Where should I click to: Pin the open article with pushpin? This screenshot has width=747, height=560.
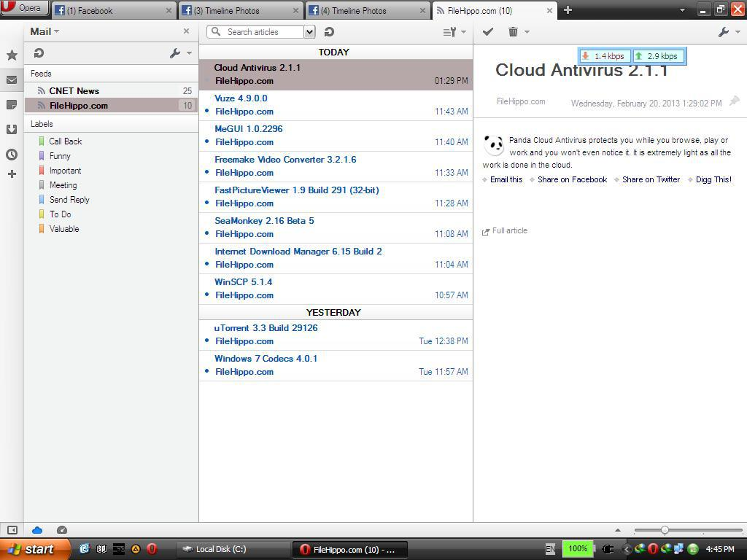[735, 101]
